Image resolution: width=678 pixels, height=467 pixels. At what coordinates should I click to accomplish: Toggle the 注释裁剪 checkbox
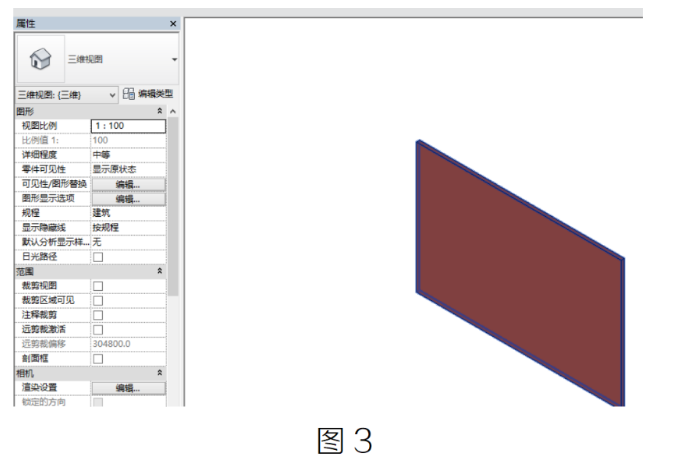click(98, 315)
